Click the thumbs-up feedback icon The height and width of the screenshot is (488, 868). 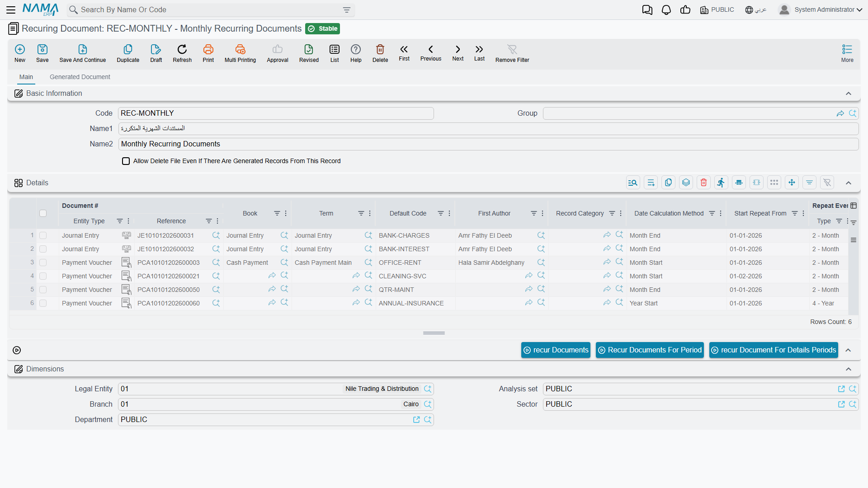[685, 9]
